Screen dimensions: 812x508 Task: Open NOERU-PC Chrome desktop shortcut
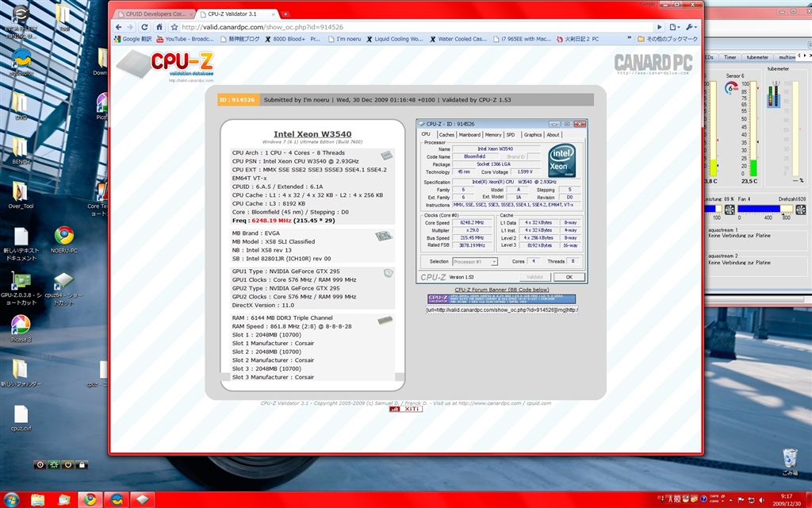coord(63,240)
